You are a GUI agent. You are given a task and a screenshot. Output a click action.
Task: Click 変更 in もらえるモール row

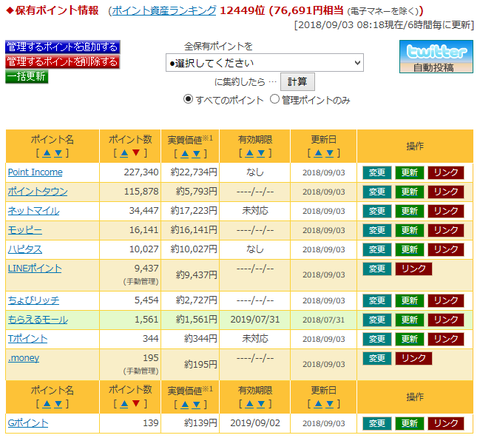click(x=377, y=320)
